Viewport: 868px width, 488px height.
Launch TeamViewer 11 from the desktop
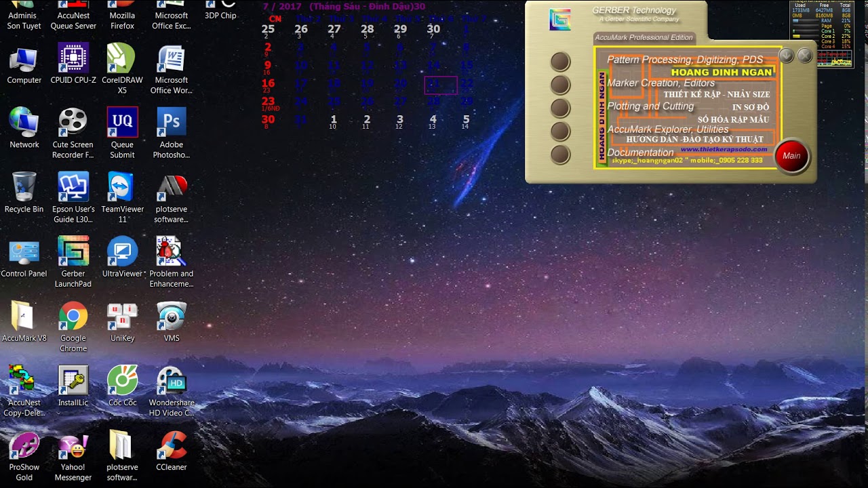(122, 198)
